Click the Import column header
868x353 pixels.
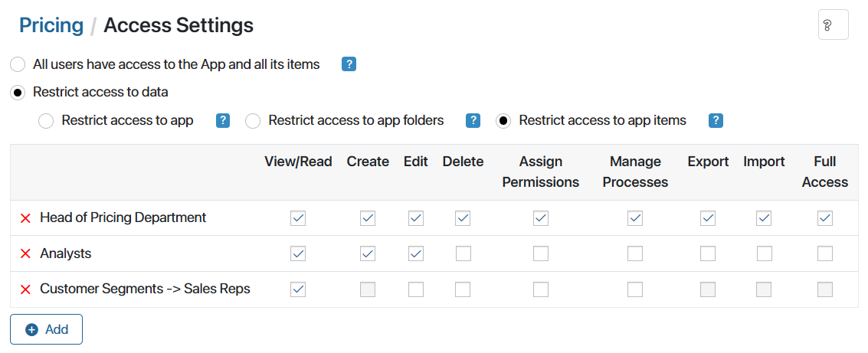pyautogui.click(x=764, y=162)
